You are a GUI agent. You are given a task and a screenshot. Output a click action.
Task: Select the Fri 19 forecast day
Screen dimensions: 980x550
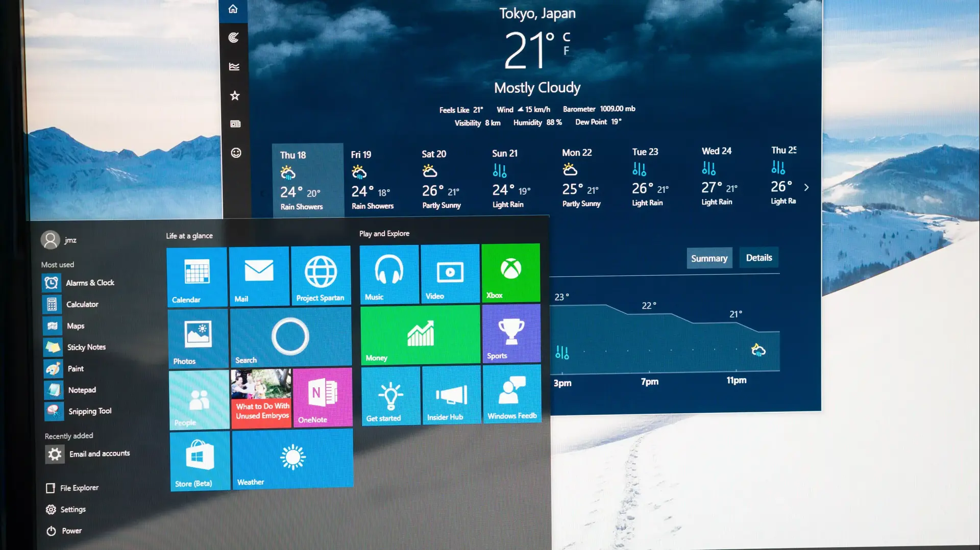click(373, 180)
